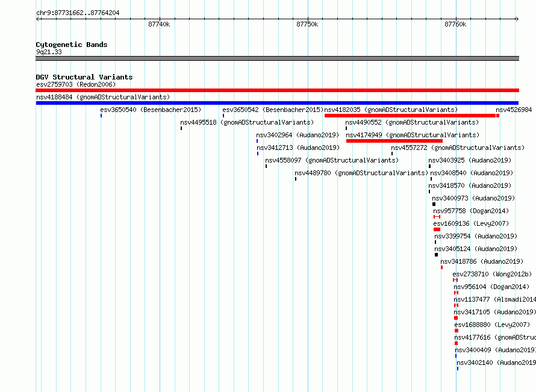Click nsv3418570 (Audano2019) label
This screenshot has width=536, height=392.
pyautogui.click(x=470, y=185)
